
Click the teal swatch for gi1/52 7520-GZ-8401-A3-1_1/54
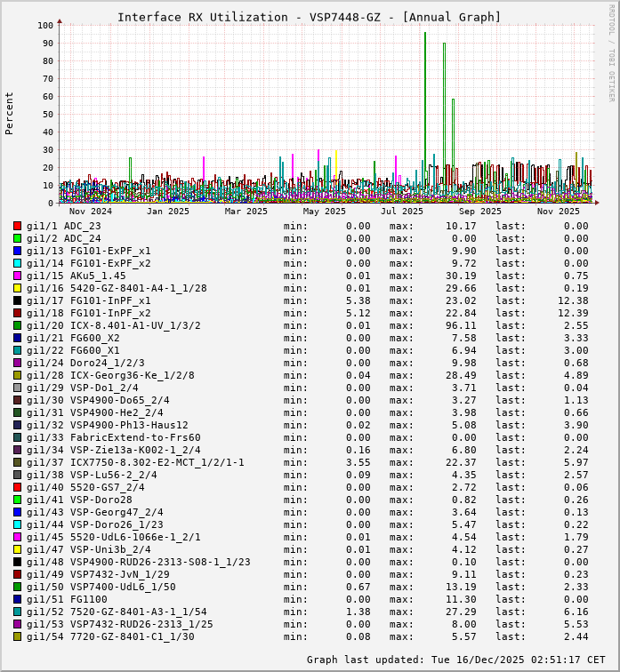(17, 612)
